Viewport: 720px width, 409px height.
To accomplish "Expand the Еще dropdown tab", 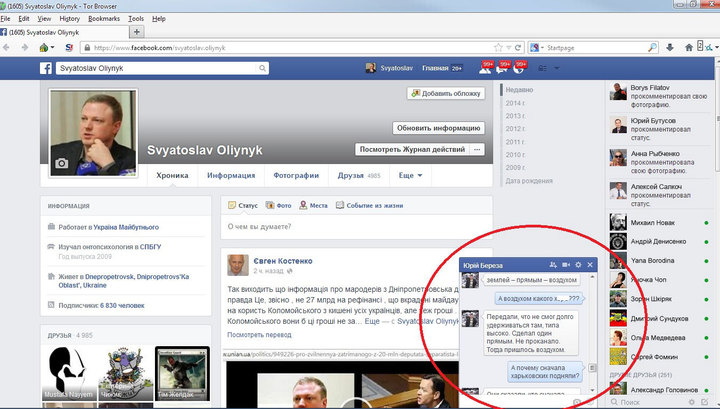I will tap(410, 175).
